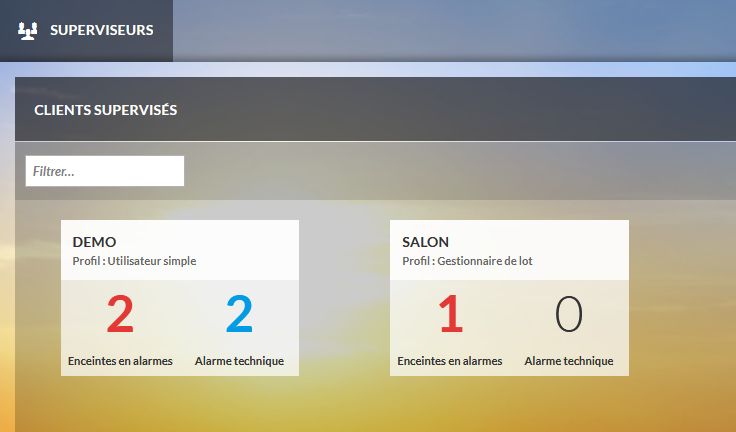
Task: Click "Profil : Utilisateur simple" text
Action: [x=134, y=261]
